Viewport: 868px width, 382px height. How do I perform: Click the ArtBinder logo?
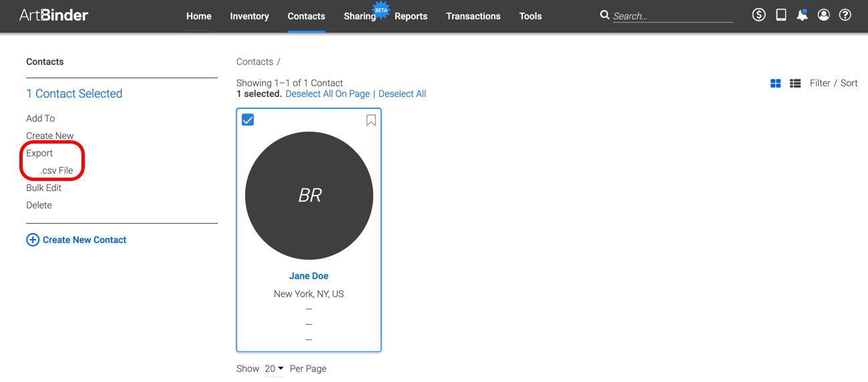(x=53, y=15)
